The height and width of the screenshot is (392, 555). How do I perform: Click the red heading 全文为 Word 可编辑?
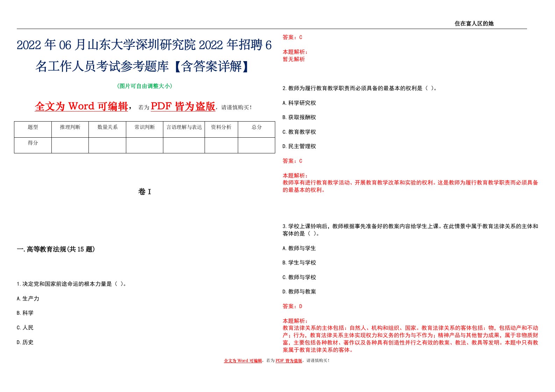(x=81, y=106)
